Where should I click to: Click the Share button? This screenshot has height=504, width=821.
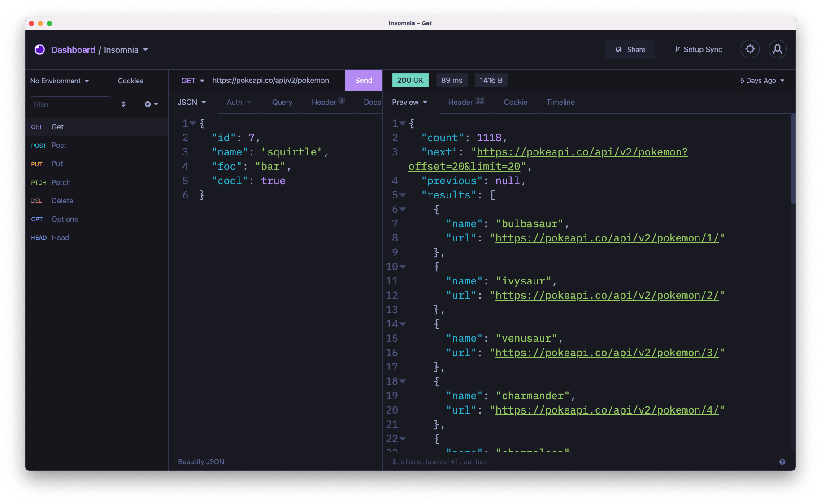630,49
